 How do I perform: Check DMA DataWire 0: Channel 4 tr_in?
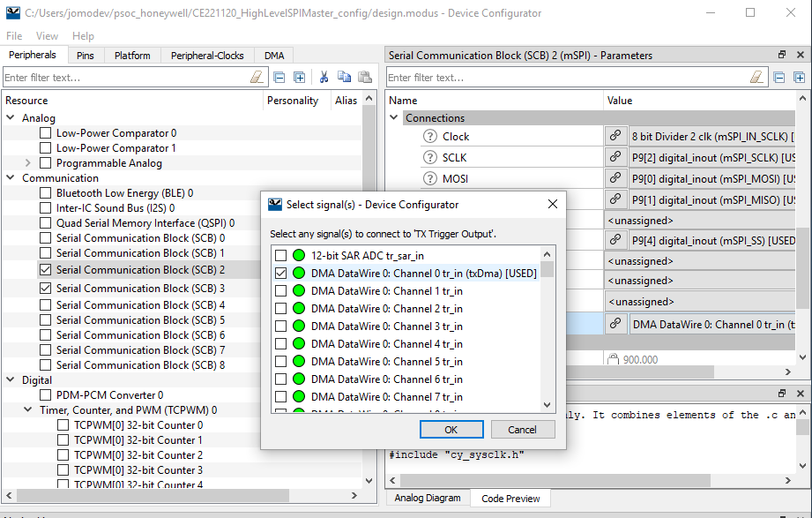[x=280, y=344]
